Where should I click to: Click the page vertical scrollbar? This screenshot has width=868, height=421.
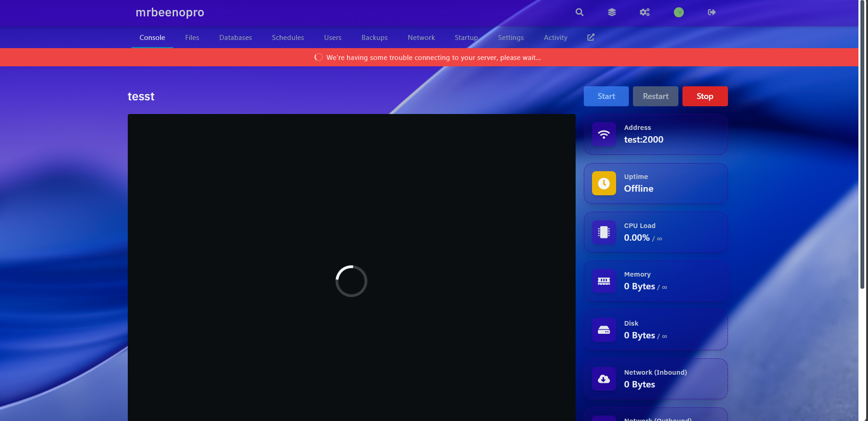click(x=862, y=145)
